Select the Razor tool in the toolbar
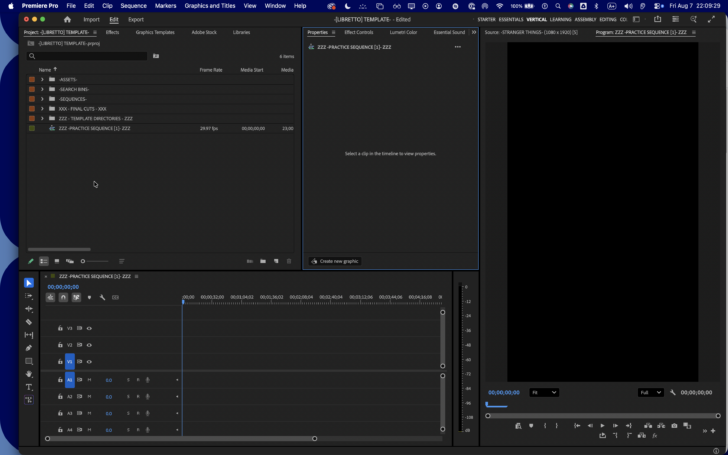 tap(29, 322)
